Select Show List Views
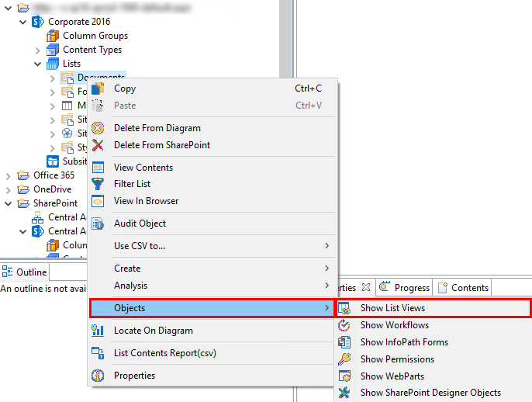Image resolution: width=532 pixels, height=402 pixels. (x=434, y=308)
